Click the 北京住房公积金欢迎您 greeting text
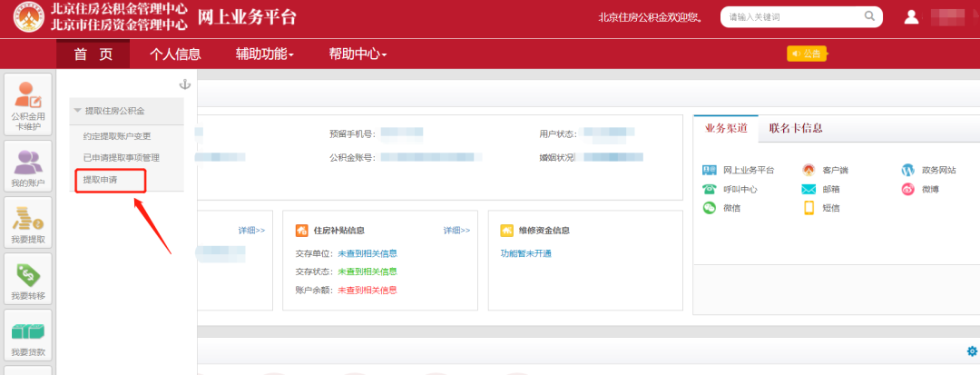The image size is (980, 375). click(x=651, y=17)
